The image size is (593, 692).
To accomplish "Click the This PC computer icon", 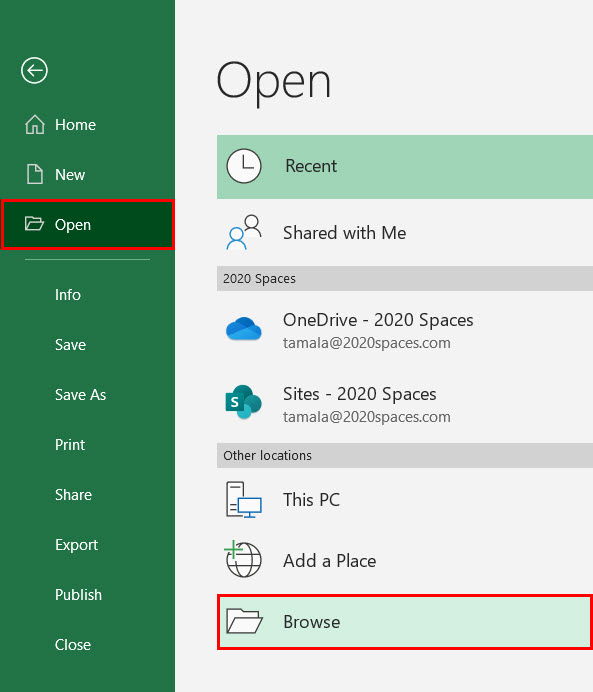I will 244,500.
